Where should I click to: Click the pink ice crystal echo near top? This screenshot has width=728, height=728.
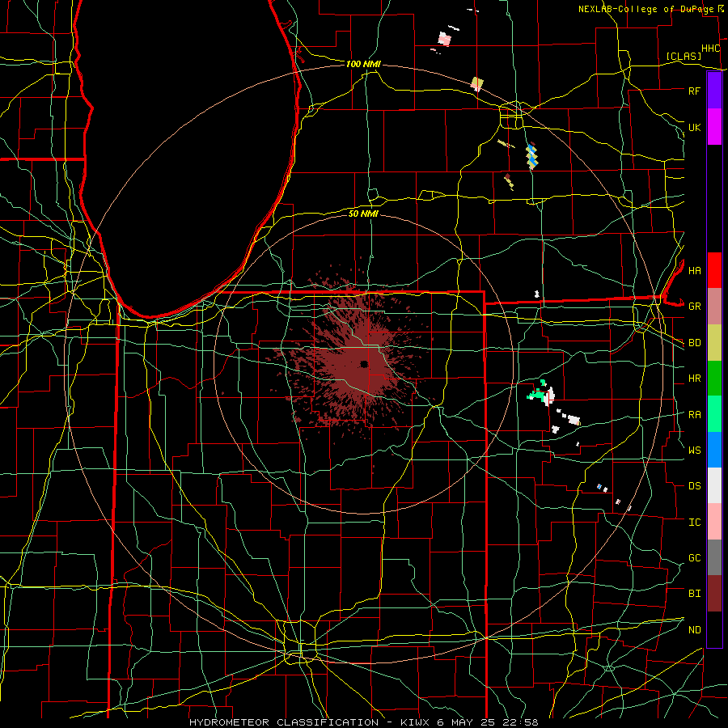(444, 39)
